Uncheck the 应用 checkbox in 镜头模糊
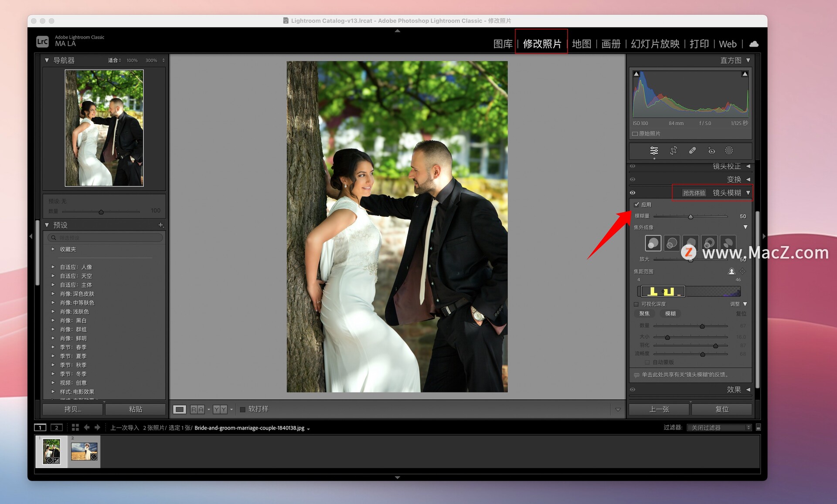The height and width of the screenshot is (504, 837). coord(636,205)
